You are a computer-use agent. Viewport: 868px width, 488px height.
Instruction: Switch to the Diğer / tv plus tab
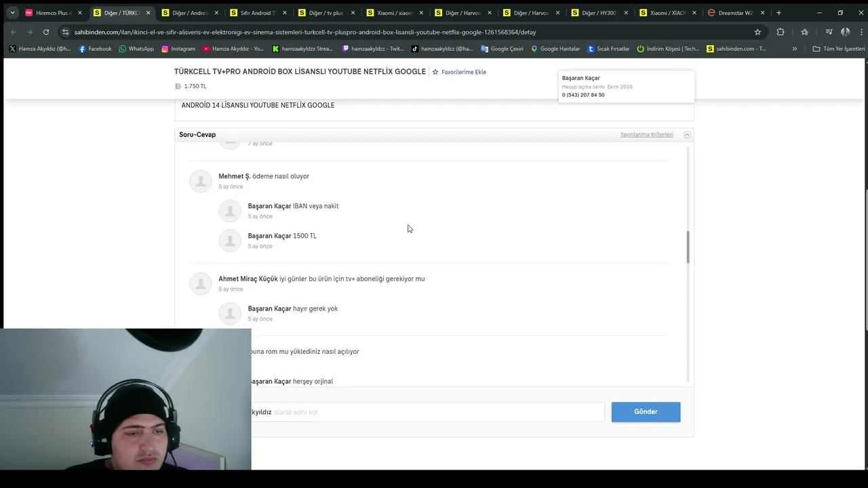pyautogui.click(x=325, y=13)
